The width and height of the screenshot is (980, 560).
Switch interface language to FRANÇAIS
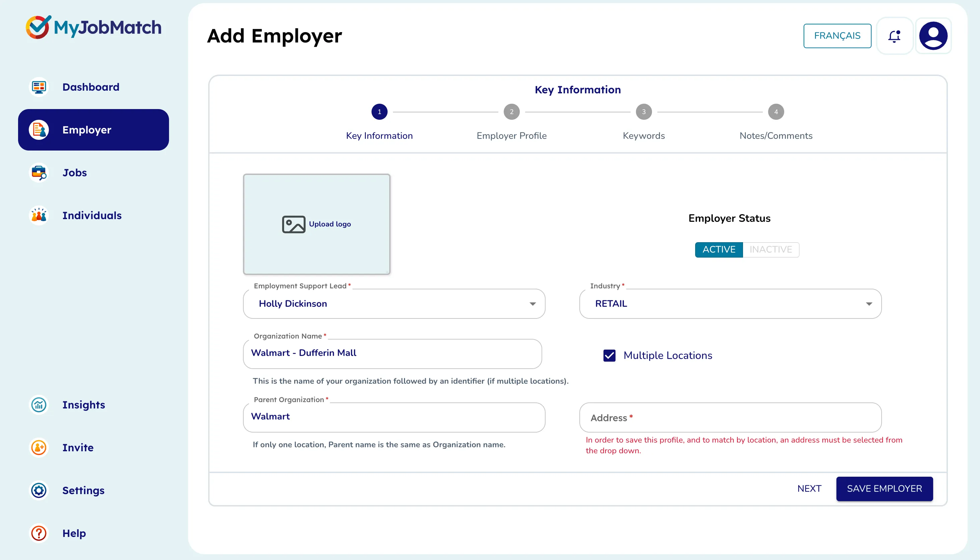coord(837,36)
